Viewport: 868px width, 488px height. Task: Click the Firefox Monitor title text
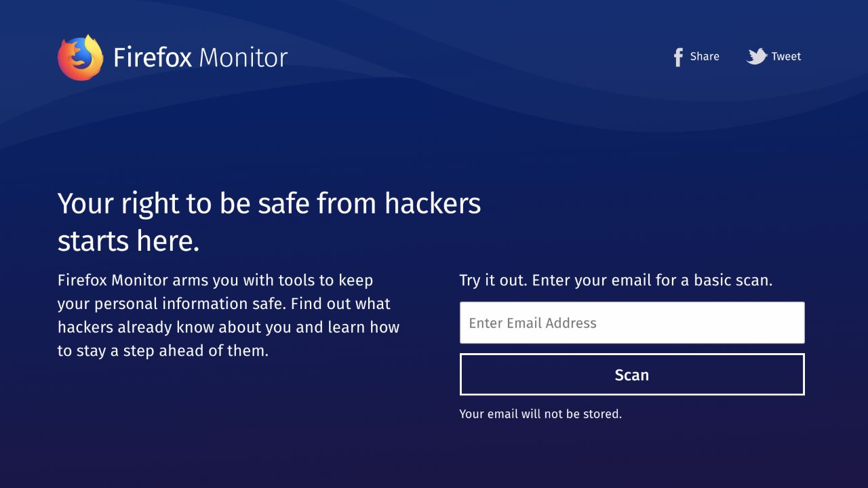(x=201, y=58)
